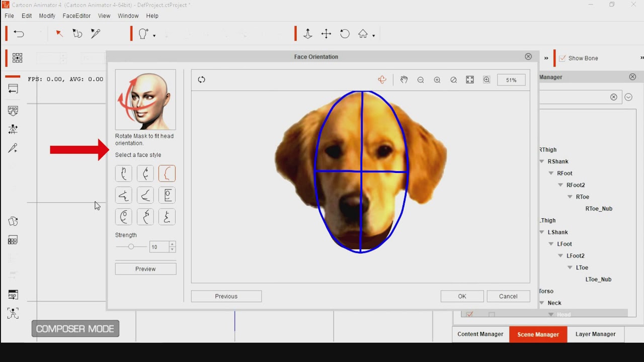Open the Home view dropdown arrow
Image resolution: width=644 pixels, height=362 pixels.
373,36
